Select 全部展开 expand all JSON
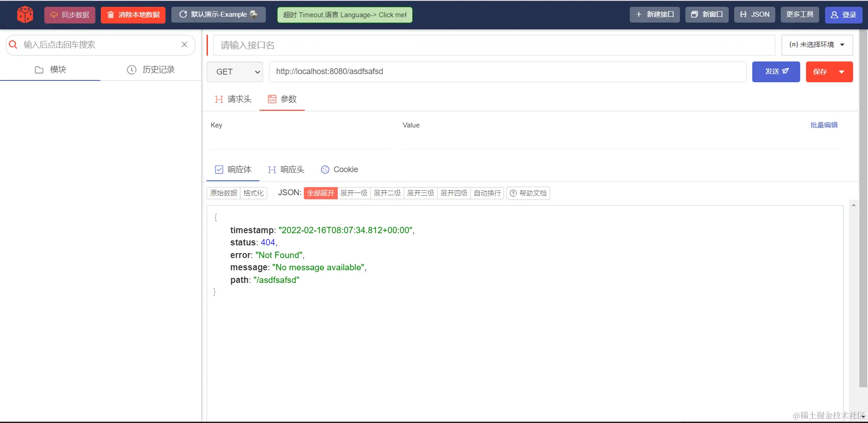 [321, 193]
